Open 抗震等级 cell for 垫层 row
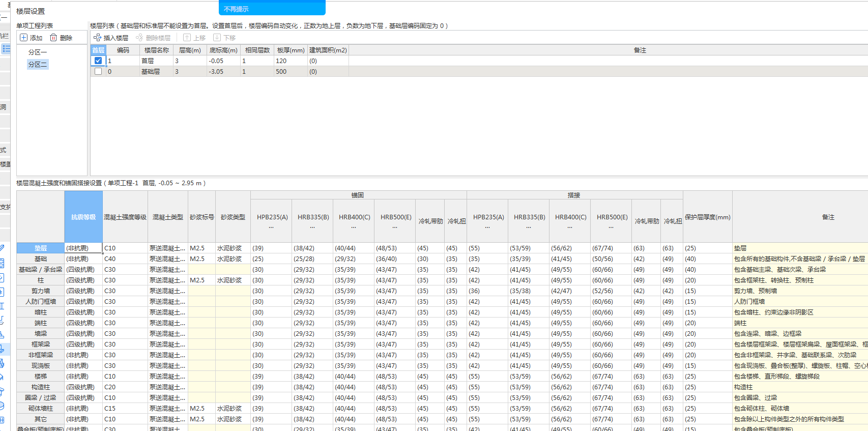The width and height of the screenshot is (868, 431). 83,248
